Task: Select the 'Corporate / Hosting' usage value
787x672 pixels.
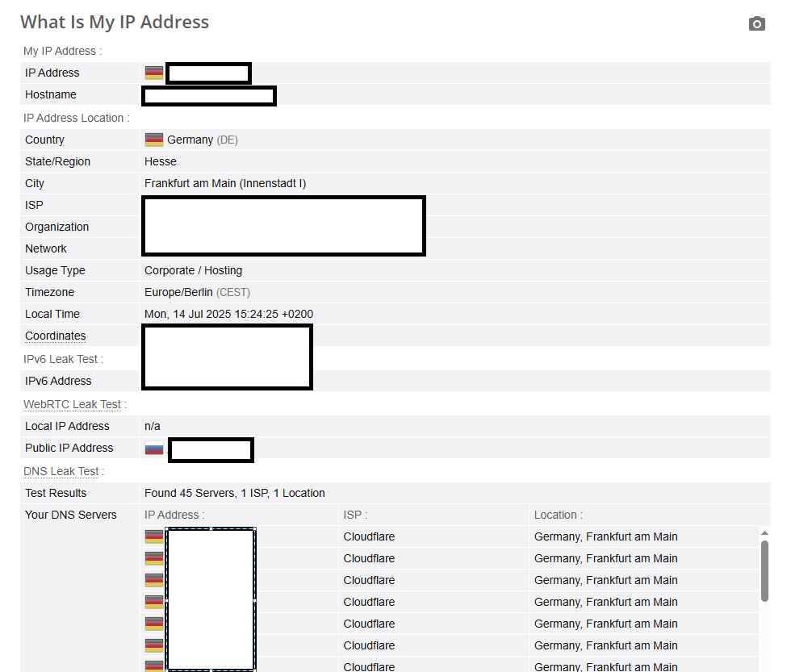Action: pyautogui.click(x=193, y=270)
